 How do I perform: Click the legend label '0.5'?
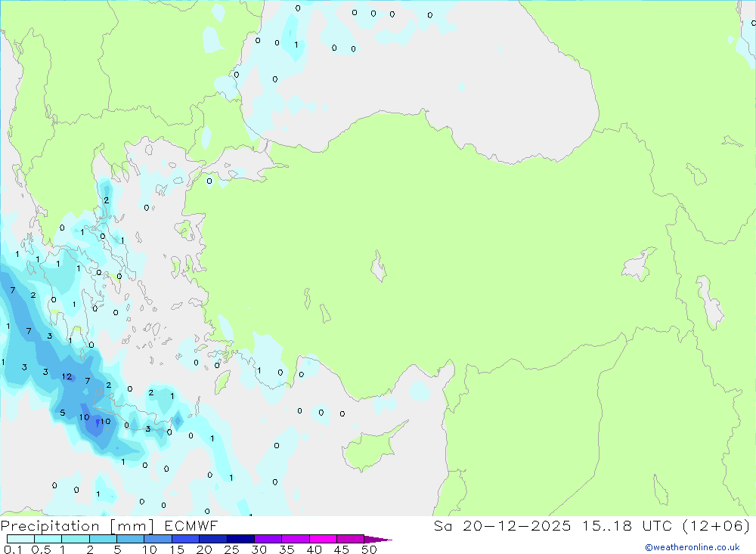tap(41, 549)
